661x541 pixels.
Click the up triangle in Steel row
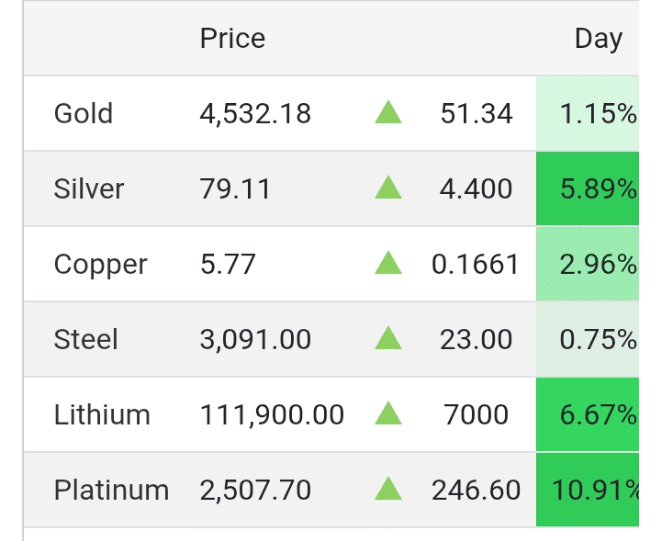click(388, 338)
